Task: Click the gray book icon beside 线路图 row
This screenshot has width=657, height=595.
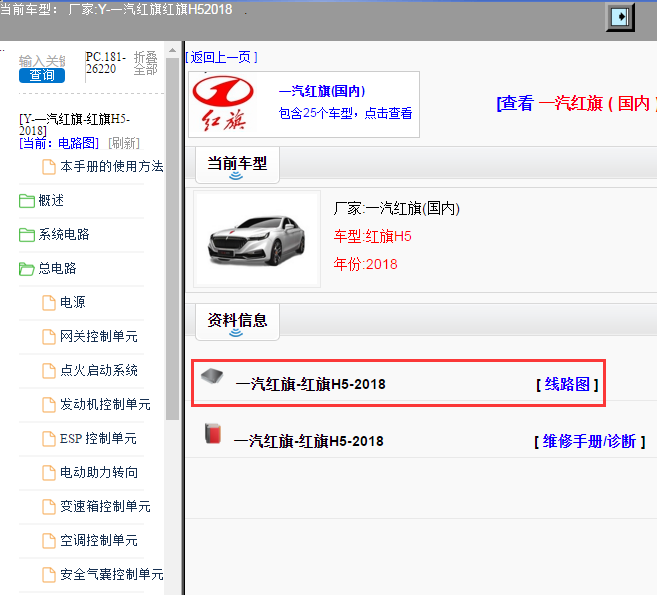Action: 212,376
